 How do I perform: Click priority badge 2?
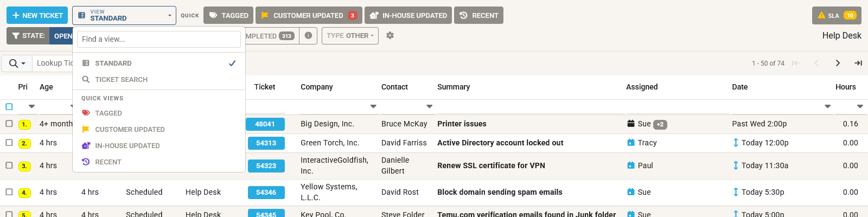(x=24, y=143)
